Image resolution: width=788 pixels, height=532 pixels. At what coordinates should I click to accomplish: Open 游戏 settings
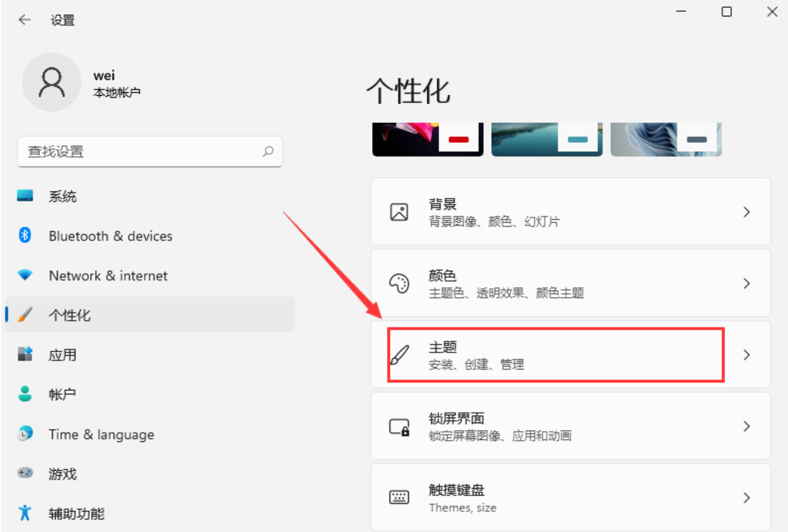[62, 474]
